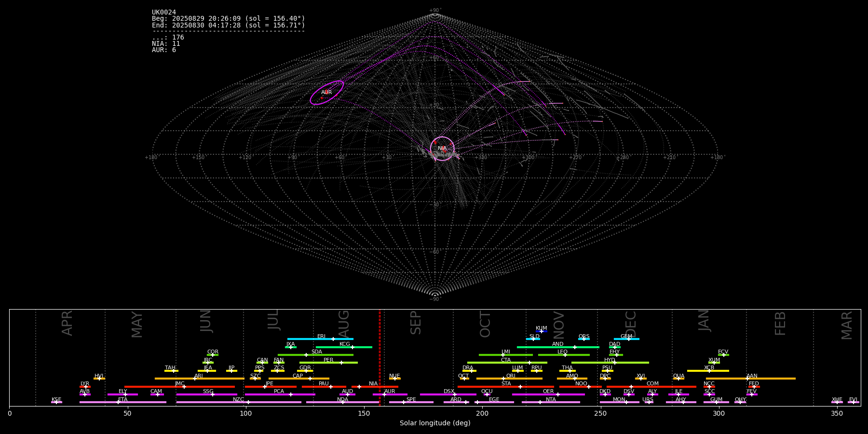
Task: Click the QUA shower label in timeline
Action: pos(678,376)
